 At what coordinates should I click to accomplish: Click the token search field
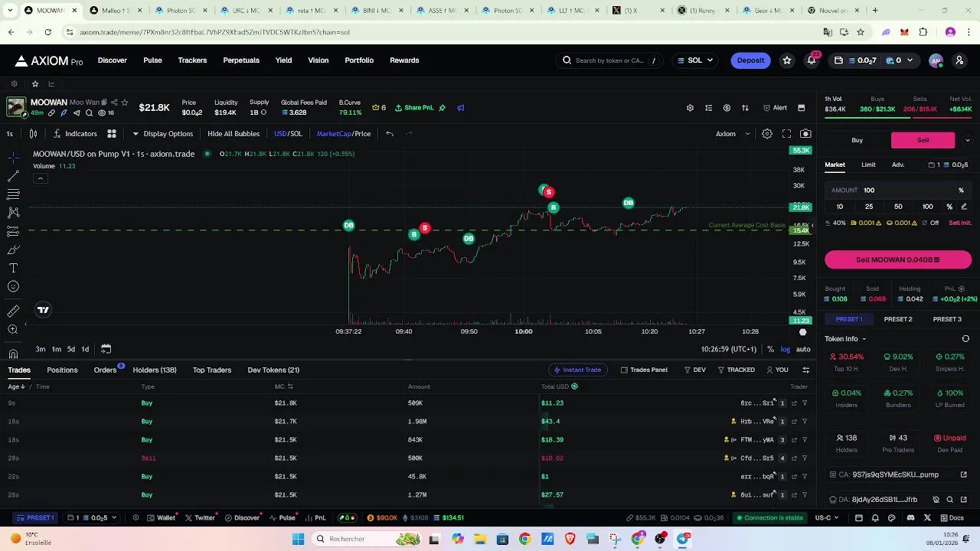point(611,60)
